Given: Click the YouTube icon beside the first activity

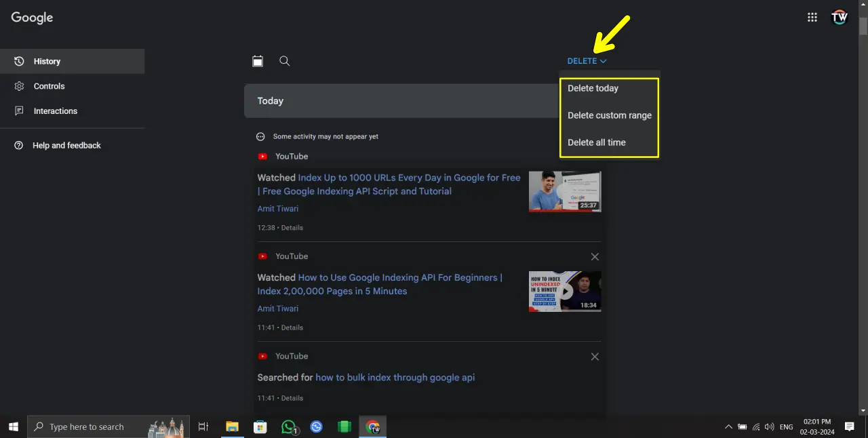Looking at the screenshot, I should (x=262, y=156).
